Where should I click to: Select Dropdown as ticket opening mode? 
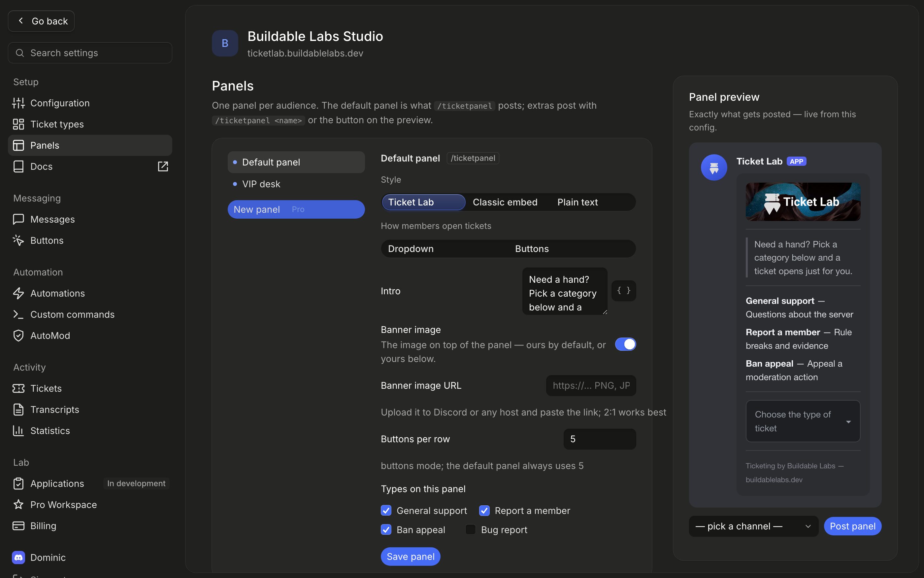pyautogui.click(x=445, y=249)
